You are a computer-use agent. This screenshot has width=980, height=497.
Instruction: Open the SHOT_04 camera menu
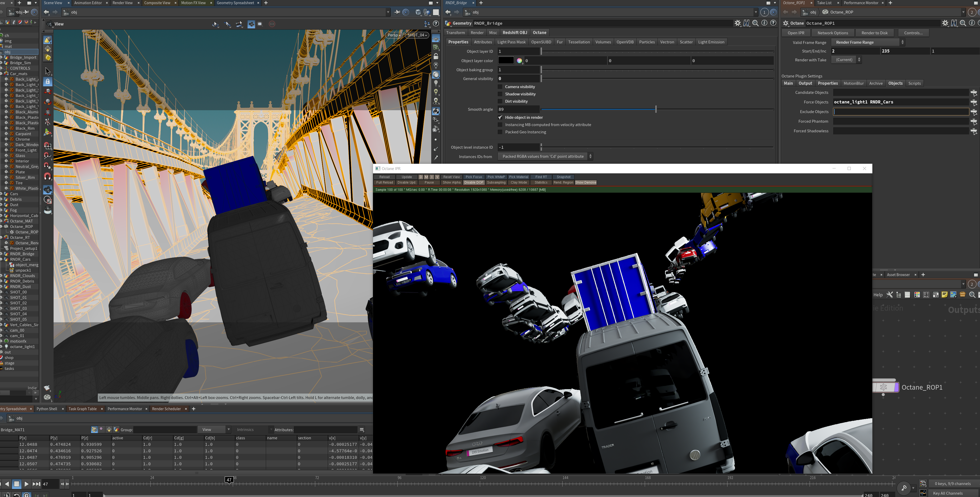417,35
